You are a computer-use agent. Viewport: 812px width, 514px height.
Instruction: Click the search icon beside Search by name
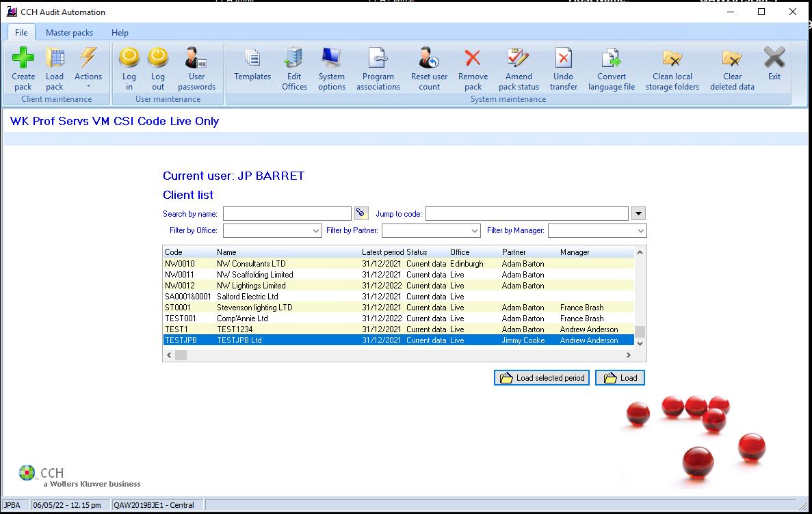[x=361, y=213]
